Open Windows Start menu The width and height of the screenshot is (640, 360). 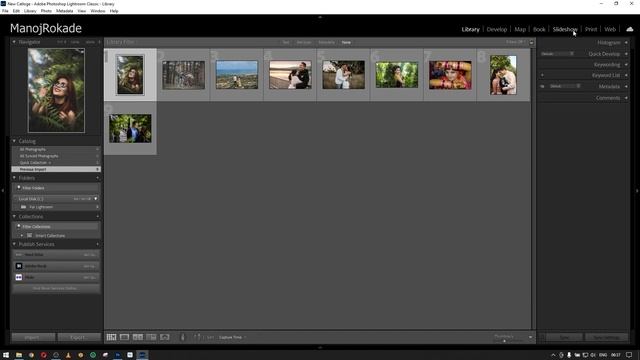pos(6,355)
